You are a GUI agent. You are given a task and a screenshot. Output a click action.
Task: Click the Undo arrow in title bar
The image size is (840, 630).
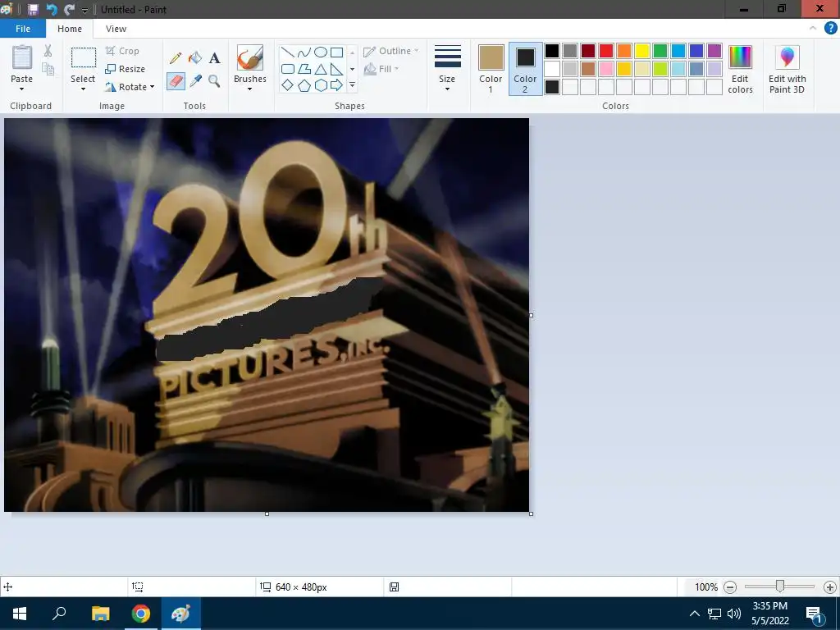pos(52,10)
